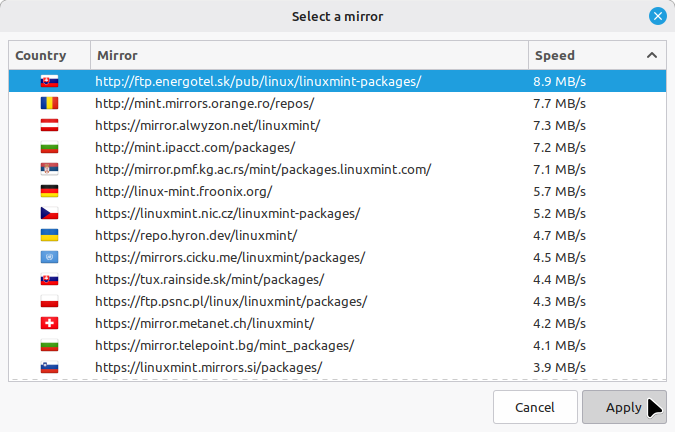Close the Select a mirror dialog
Image resolution: width=675 pixels, height=432 pixels.
(657, 16)
